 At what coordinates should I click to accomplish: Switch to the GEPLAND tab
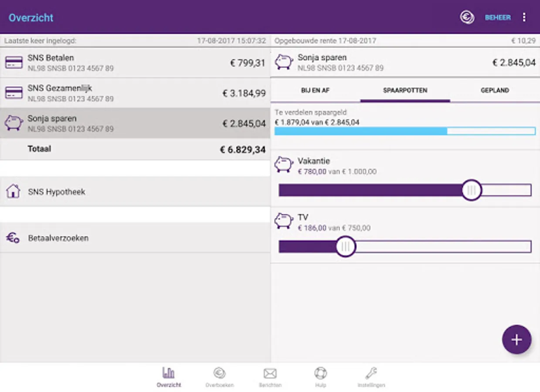[495, 91]
